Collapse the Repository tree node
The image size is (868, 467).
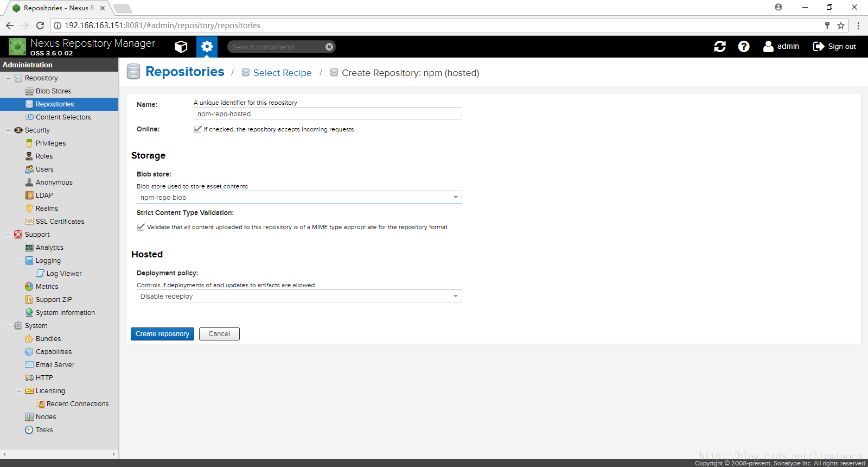point(8,78)
